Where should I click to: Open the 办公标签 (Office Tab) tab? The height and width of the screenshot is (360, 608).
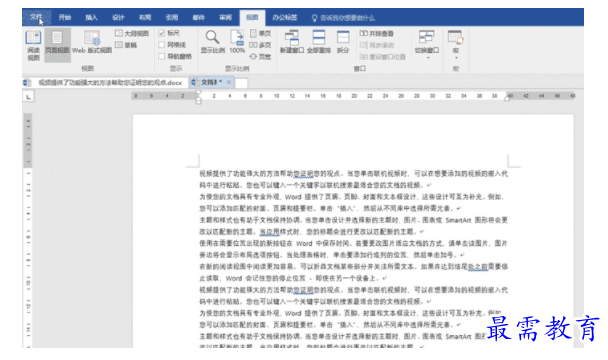coord(285,17)
